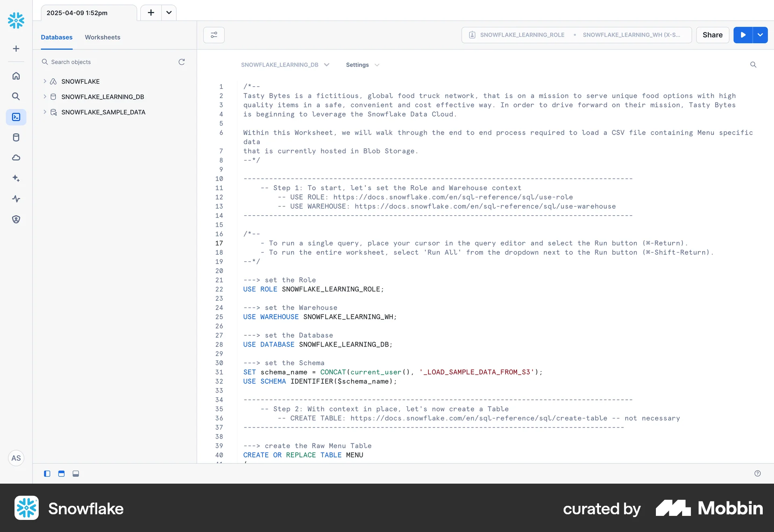
Task: Select the AI sparkles icon in sidebar
Action: coord(16,178)
